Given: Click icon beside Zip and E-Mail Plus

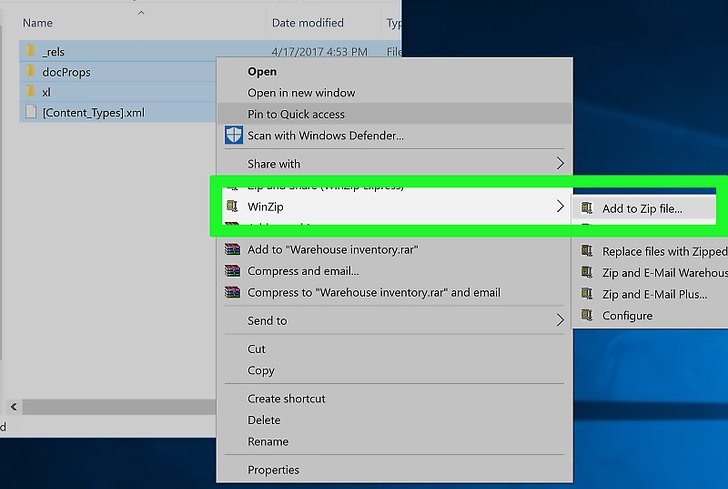Looking at the screenshot, I should [x=587, y=293].
